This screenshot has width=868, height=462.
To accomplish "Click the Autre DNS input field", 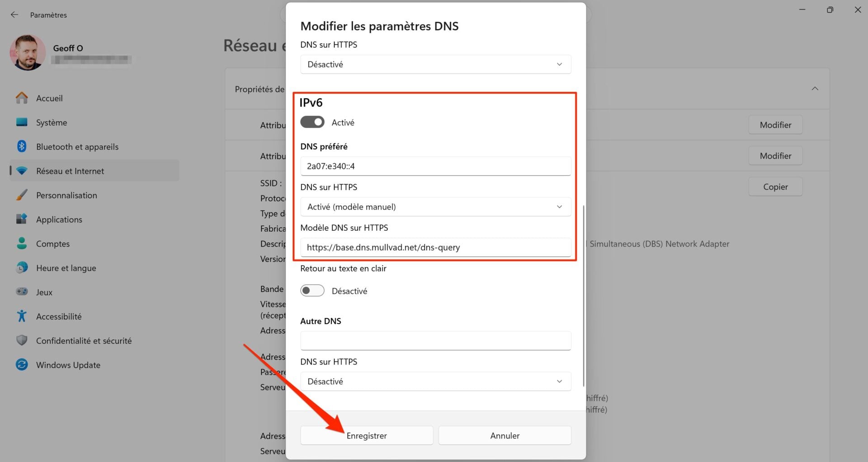I will click(x=435, y=341).
